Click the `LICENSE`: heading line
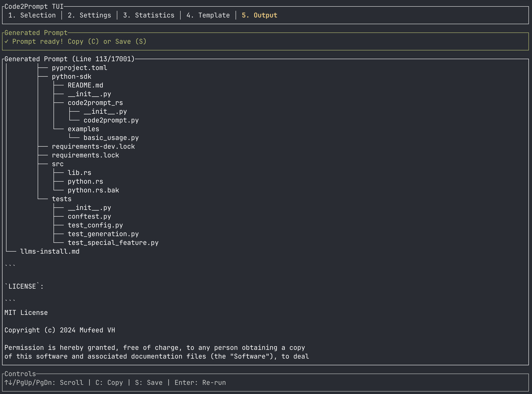This screenshot has width=532, height=394. tap(24, 286)
